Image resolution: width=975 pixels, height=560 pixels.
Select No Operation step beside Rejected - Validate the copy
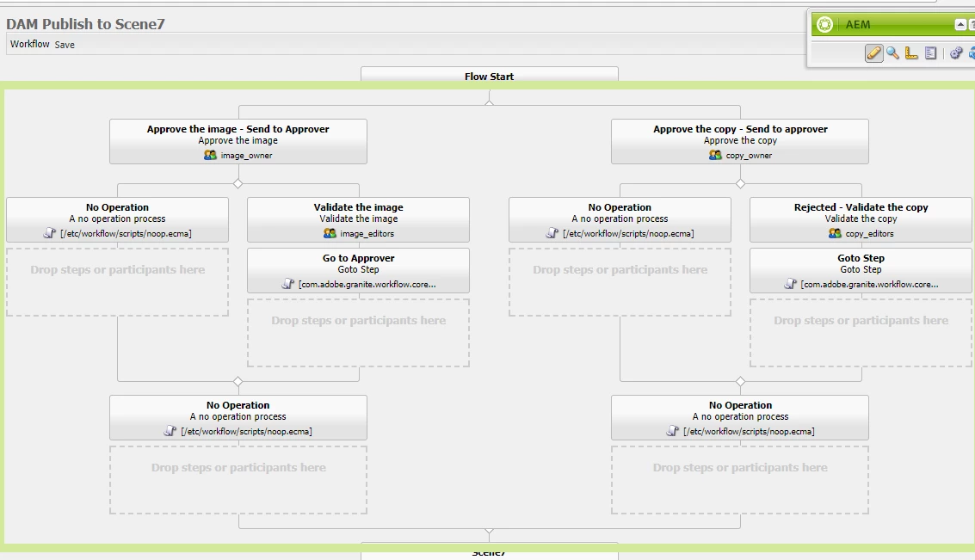(x=620, y=220)
